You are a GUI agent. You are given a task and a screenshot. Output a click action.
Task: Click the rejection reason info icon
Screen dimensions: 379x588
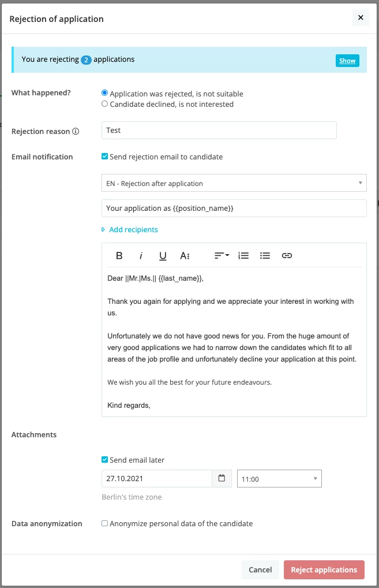coord(76,131)
